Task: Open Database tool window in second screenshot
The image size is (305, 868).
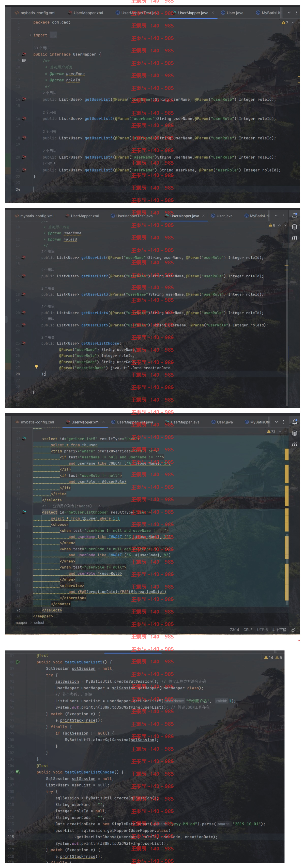Action: [x=295, y=227]
